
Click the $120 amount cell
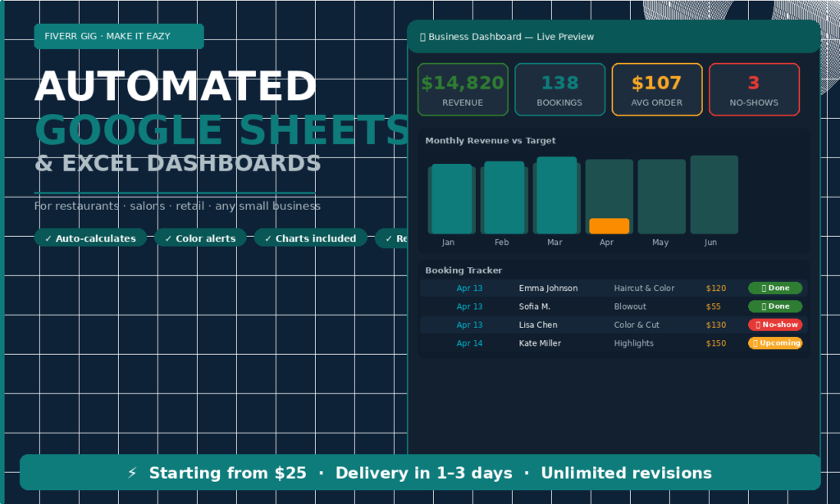pos(715,288)
